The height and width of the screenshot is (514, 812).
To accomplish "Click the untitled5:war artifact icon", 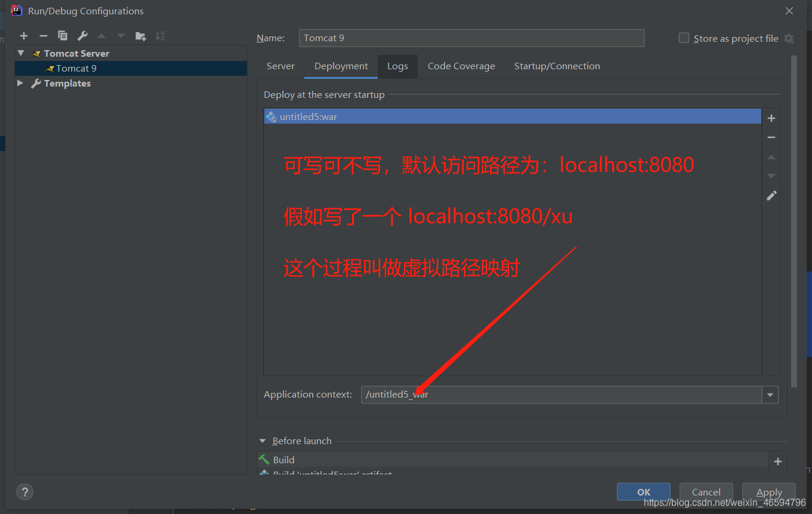I will click(x=271, y=116).
